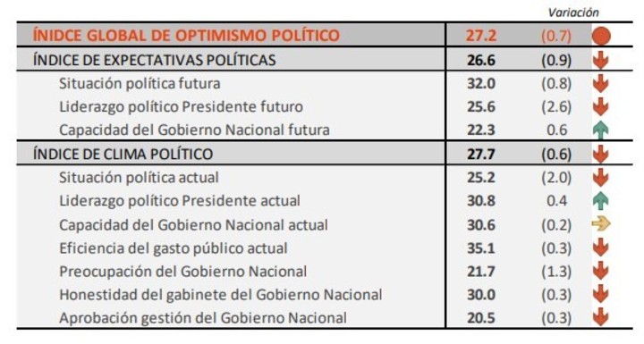This screenshot has width=644, height=344.
Task: Click the red circle icon beside global index
Action: click(601, 36)
